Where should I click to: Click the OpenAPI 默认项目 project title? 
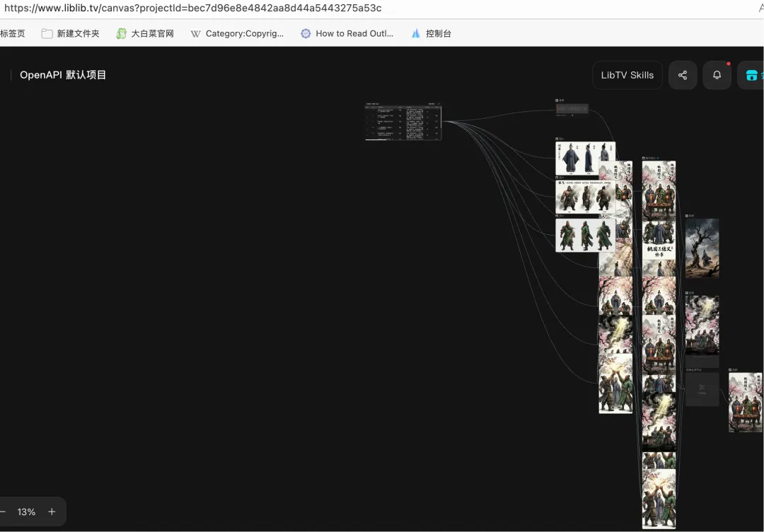pos(63,75)
